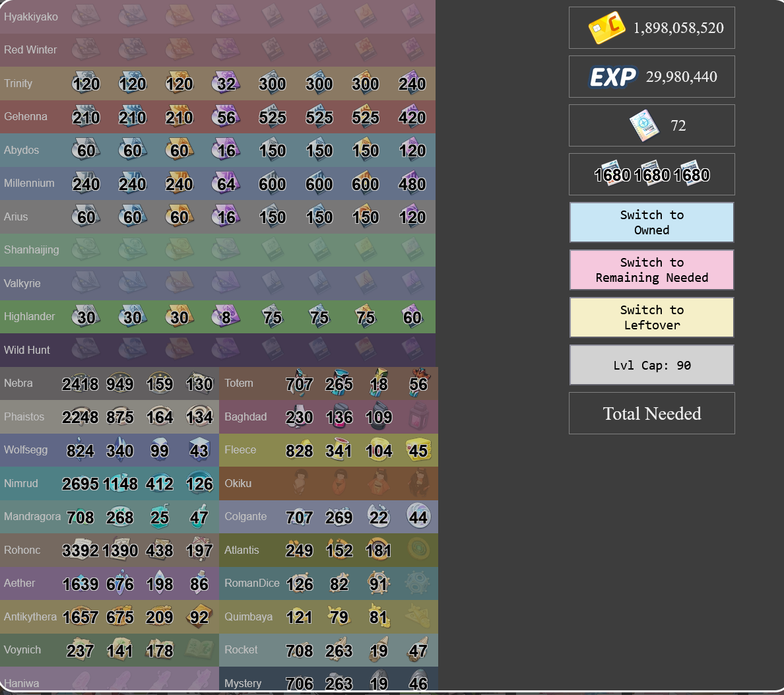
Task: Click the RomanDice icon showing 126
Action: [299, 583]
